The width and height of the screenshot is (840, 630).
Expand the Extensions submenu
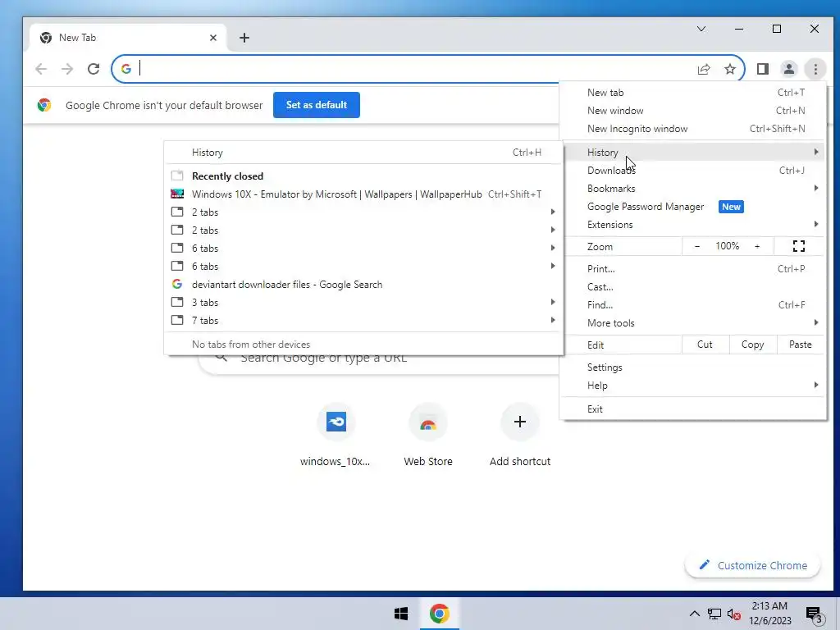692,225
